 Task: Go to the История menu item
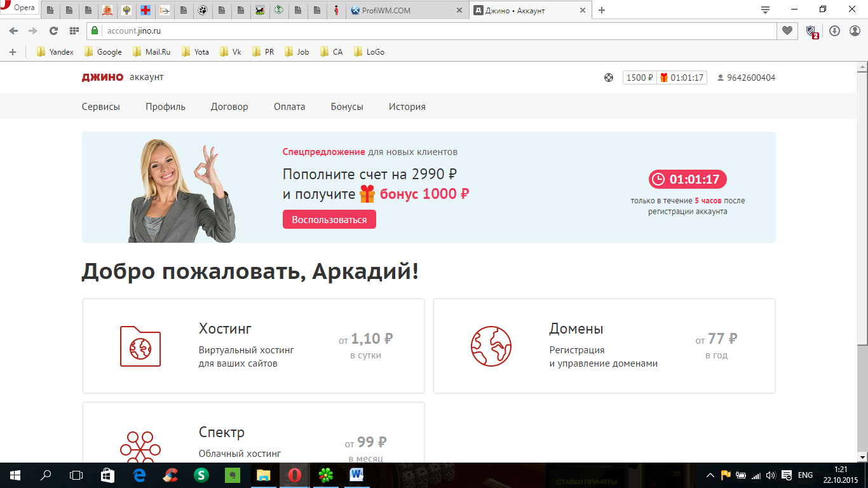click(407, 107)
